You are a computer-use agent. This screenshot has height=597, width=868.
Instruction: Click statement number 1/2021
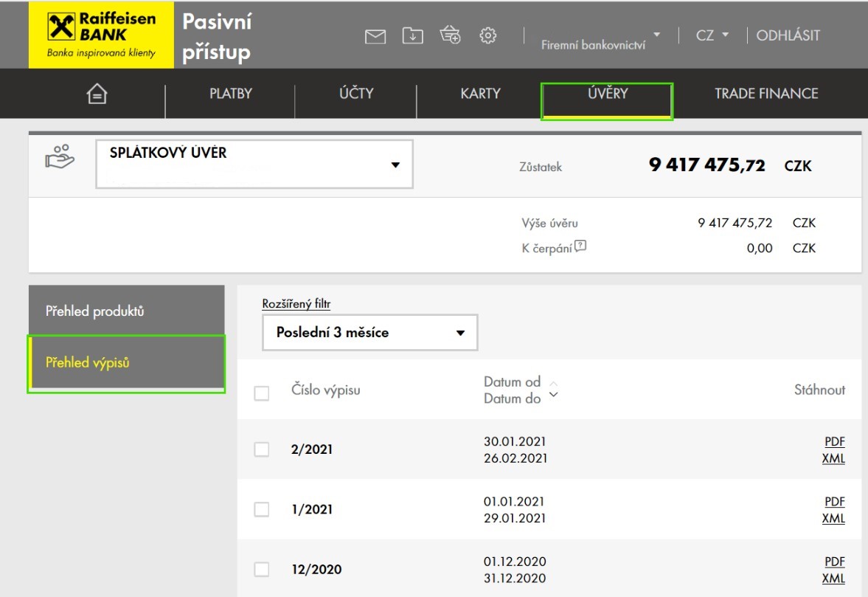312,509
